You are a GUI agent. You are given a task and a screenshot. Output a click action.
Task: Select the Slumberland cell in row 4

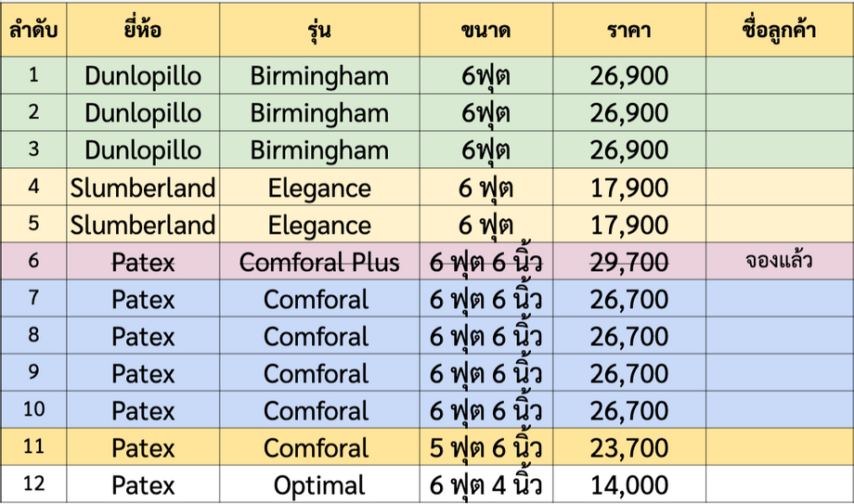(143, 187)
